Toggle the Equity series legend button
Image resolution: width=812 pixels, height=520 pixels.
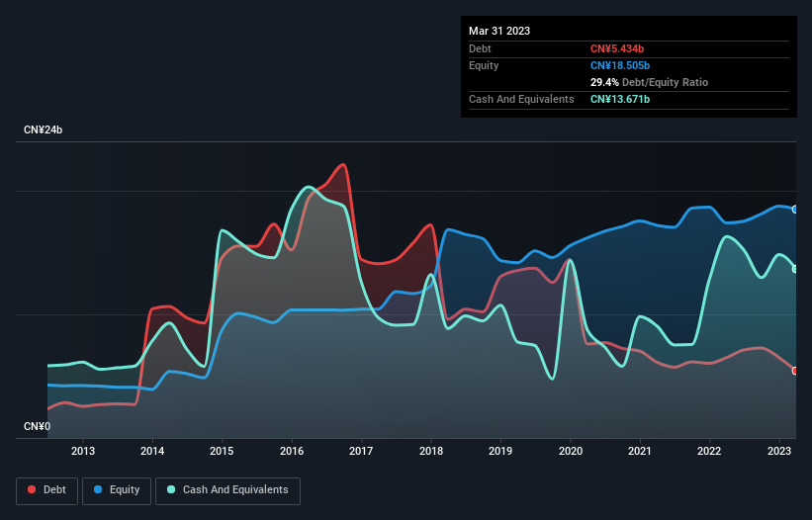click(x=117, y=490)
